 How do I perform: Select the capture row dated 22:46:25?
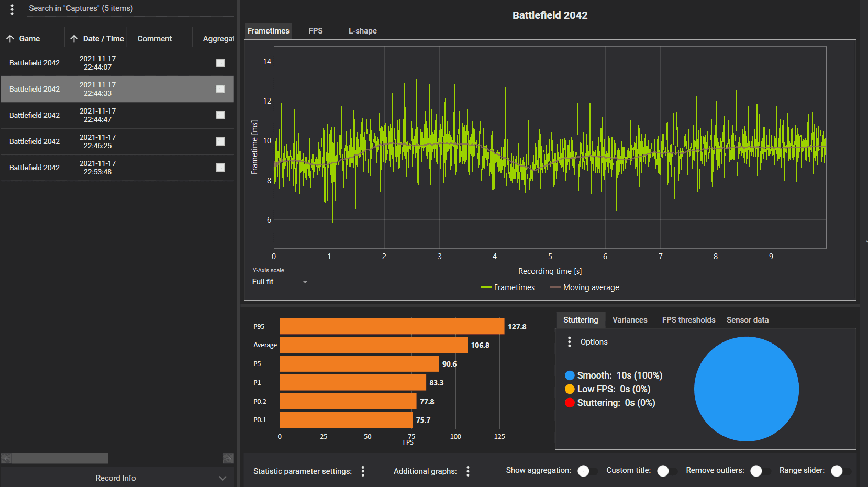(x=117, y=141)
